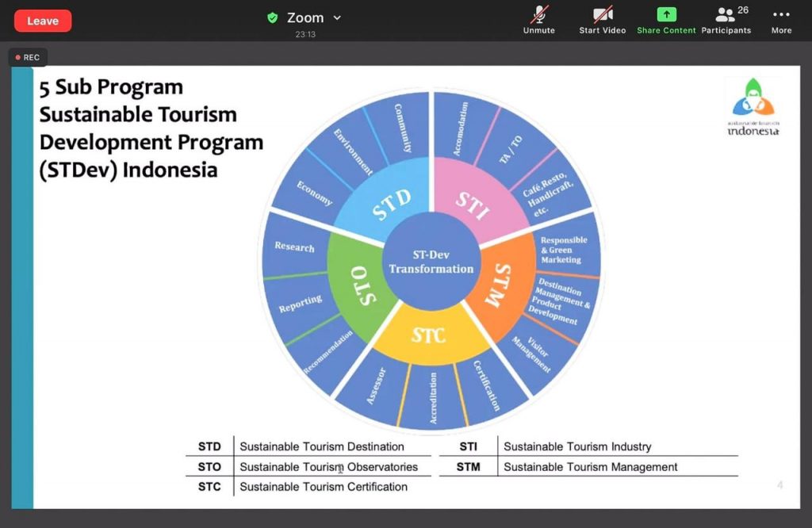Image resolution: width=812 pixels, height=528 pixels.
Task: Open the Participants panel
Action: click(726, 20)
